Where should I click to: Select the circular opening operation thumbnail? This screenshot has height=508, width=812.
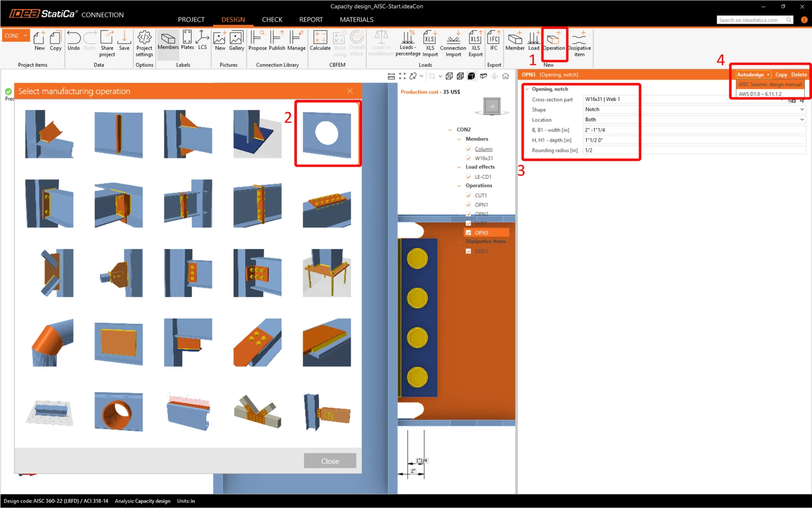coord(327,134)
